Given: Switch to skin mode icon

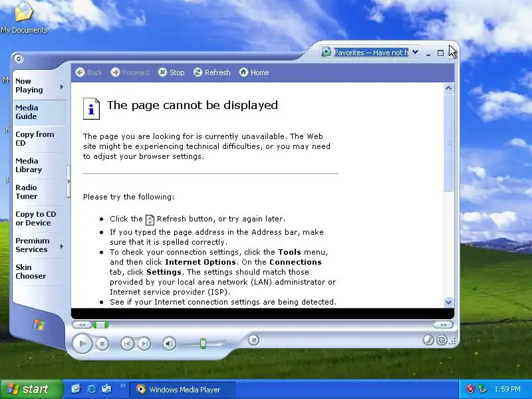Looking at the screenshot, I should [x=442, y=340].
